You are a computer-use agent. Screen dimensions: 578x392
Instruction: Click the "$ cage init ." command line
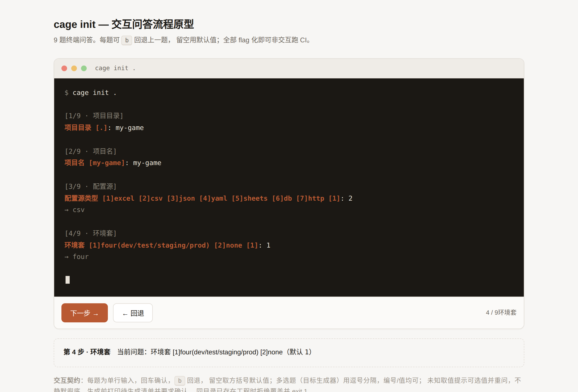(91, 93)
